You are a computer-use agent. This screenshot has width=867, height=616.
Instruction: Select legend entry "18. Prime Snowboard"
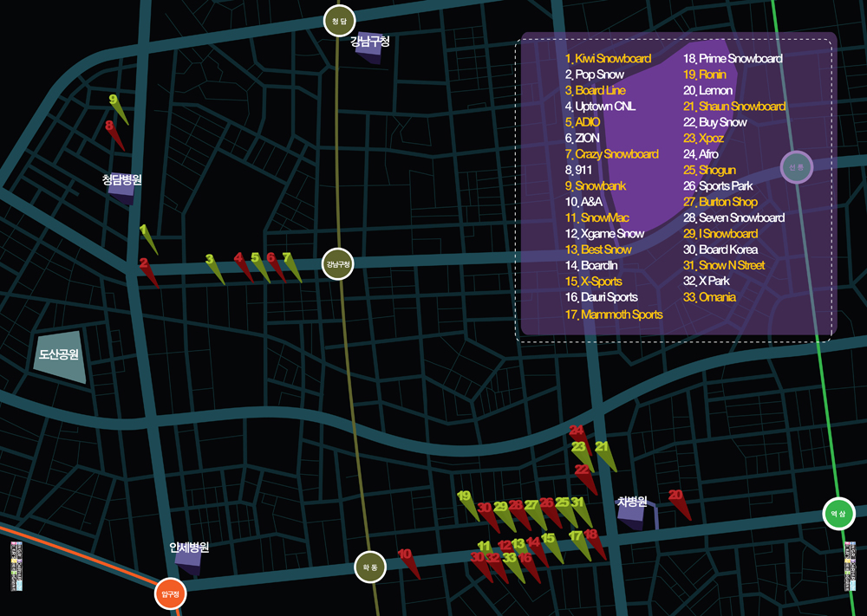733,59
